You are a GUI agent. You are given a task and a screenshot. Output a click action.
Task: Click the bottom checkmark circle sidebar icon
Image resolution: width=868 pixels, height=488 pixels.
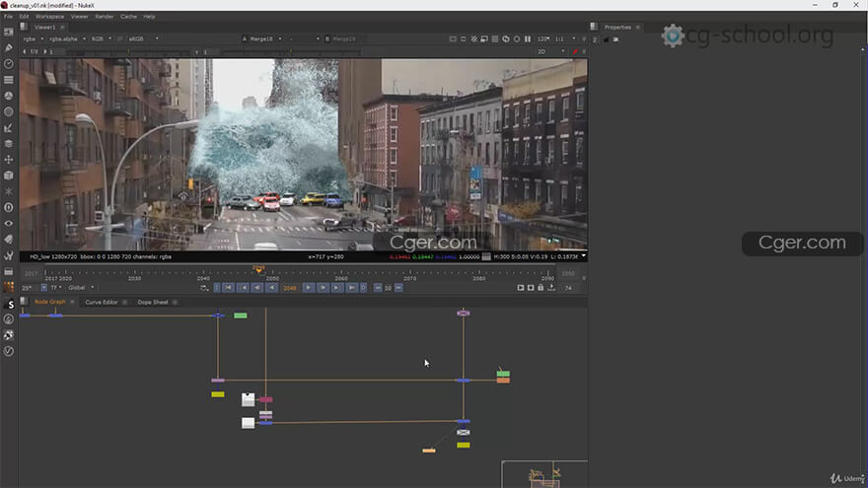click(x=8, y=351)
